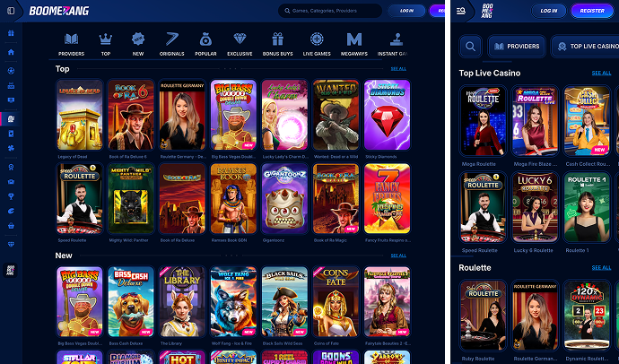Viewport: 619px width, 364px height.
Task: Go to home via sidebar house icon
Action: coord(11,52)
